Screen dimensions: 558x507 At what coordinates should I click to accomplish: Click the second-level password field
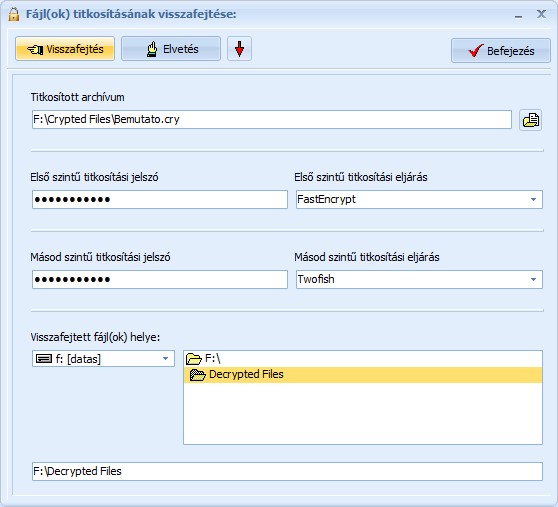pyautogui.click(x=160, y=279)
